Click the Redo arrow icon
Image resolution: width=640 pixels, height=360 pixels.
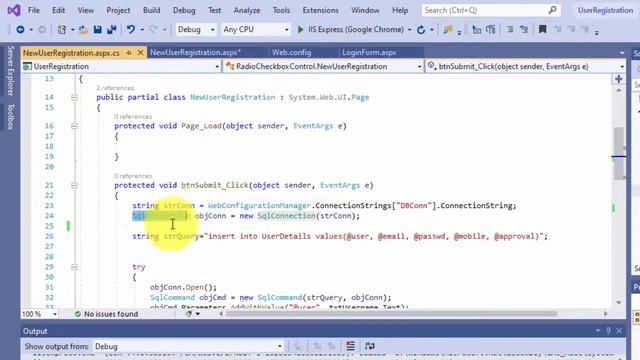point(153,29)
